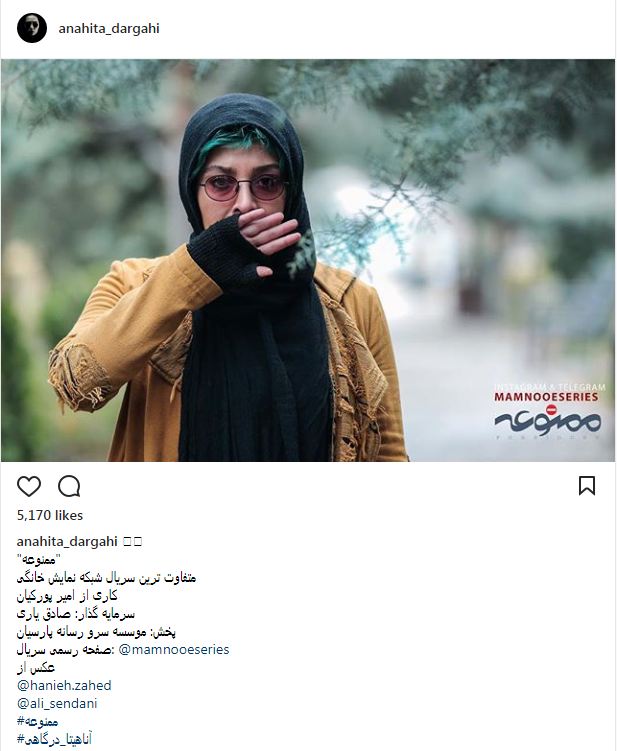Open the anahita_dargahi profile picture
The height and width of the screenshot is (751, 617).
click(x=32, y=28)
